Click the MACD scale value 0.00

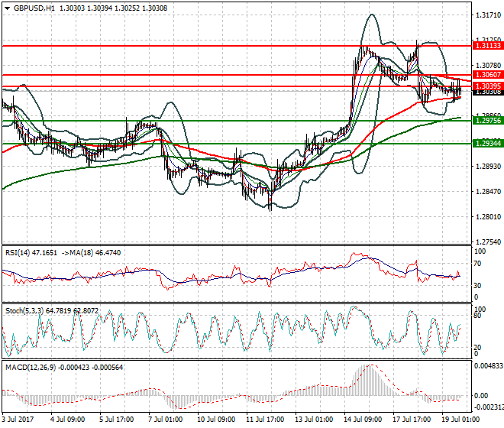pos(481,395)
